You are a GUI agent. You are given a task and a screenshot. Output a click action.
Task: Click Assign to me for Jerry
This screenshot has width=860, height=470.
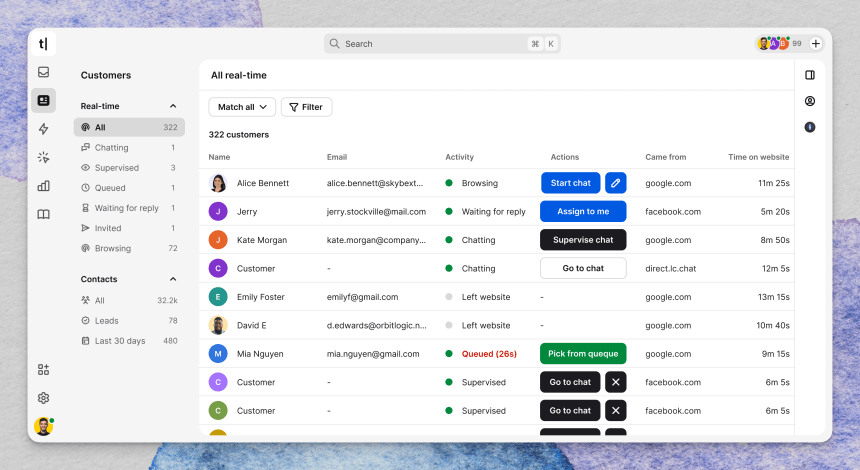point(583,211)
